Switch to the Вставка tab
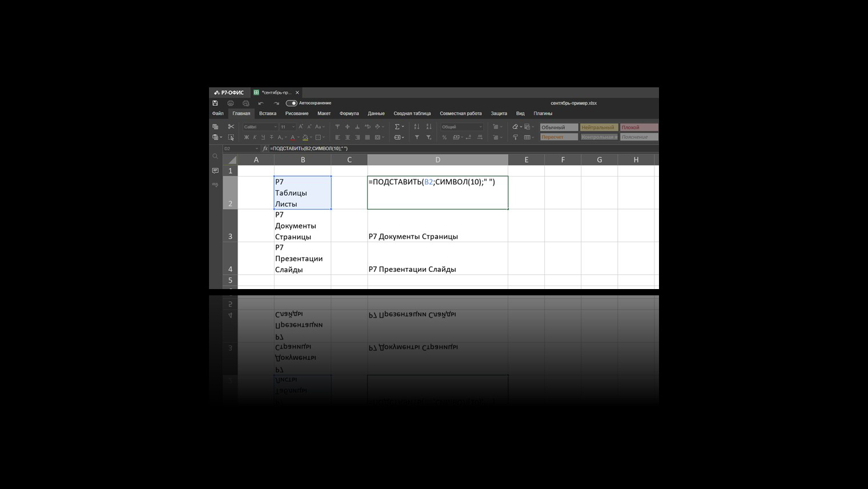868x489 pixels. 268,114
